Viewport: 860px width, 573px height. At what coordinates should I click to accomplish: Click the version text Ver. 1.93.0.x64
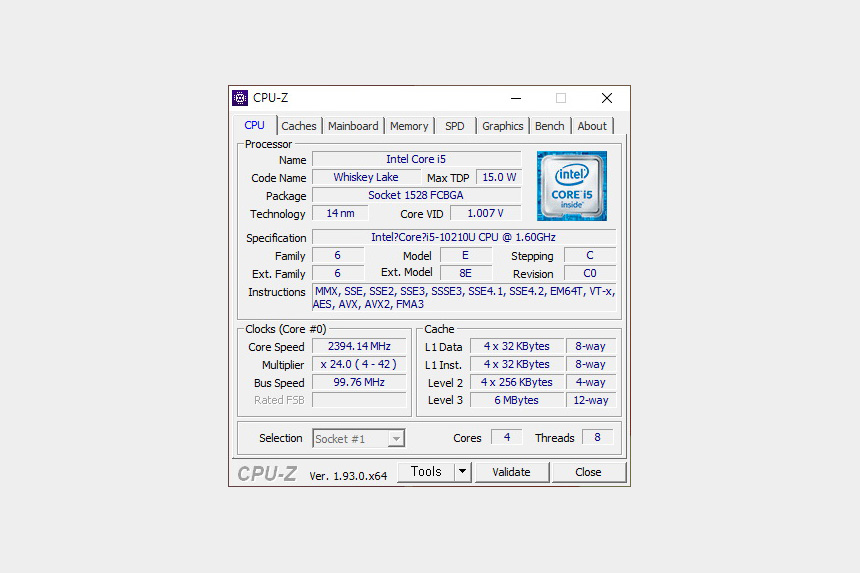(x=348, y=476)
